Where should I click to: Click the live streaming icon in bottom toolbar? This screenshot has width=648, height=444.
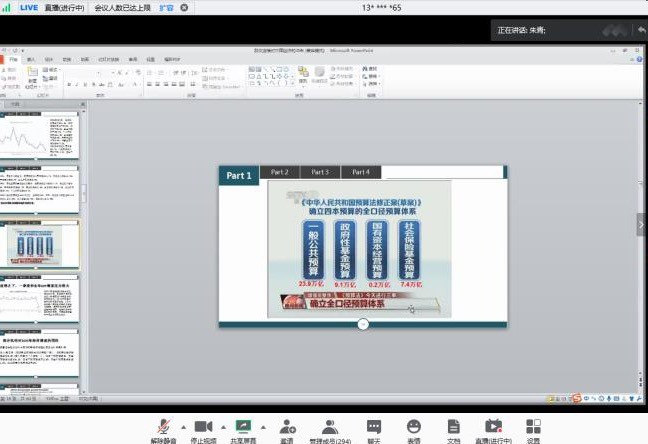(493, 427)
